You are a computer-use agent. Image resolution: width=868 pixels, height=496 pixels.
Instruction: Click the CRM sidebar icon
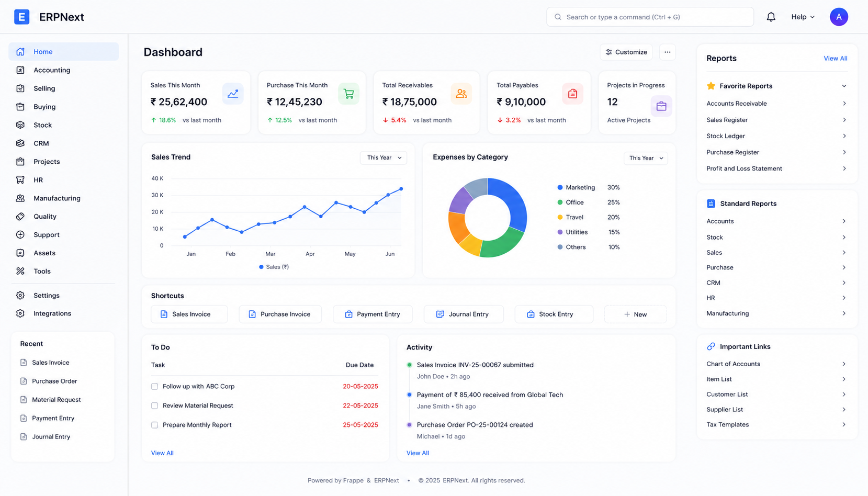pyautogui.click(x=20, y=143)
